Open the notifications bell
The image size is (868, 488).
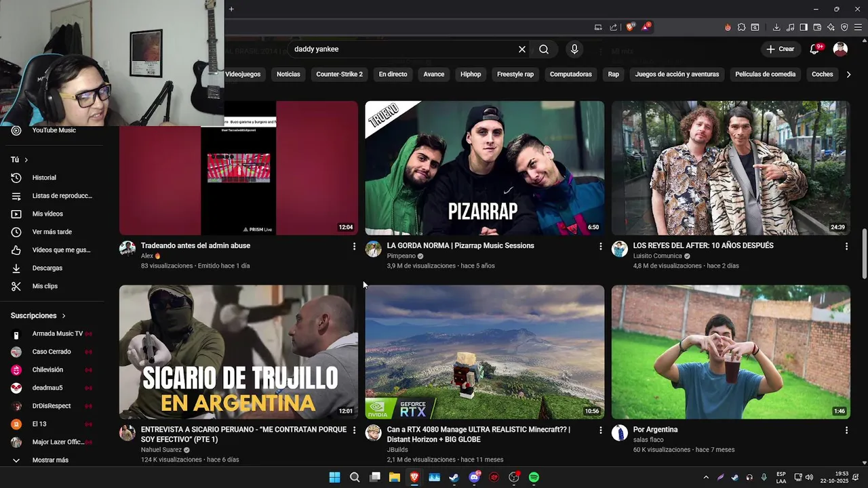(816, 49)
